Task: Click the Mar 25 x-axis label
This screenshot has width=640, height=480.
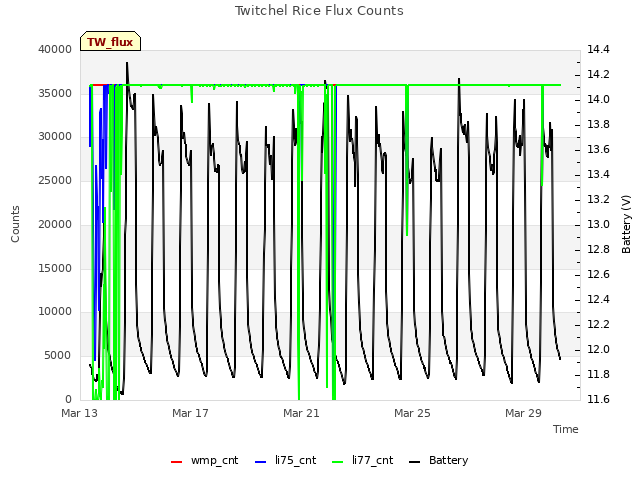Action: [x=412, y=413]
